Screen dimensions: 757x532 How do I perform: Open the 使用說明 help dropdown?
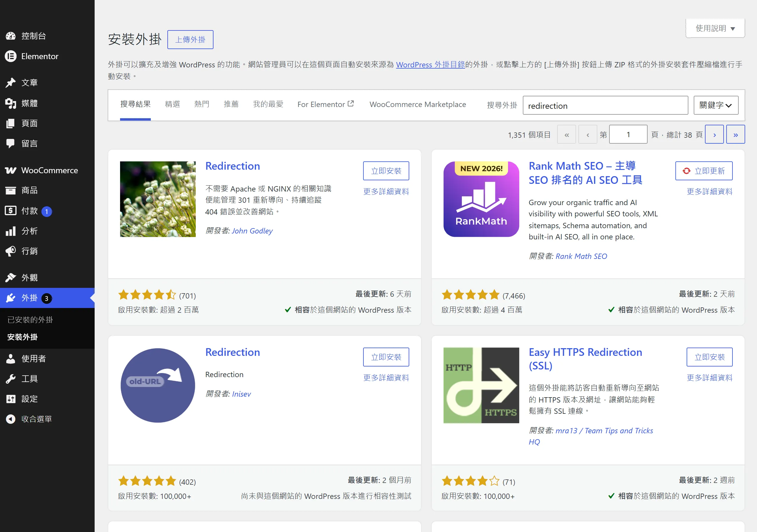(x=715, y=28)
